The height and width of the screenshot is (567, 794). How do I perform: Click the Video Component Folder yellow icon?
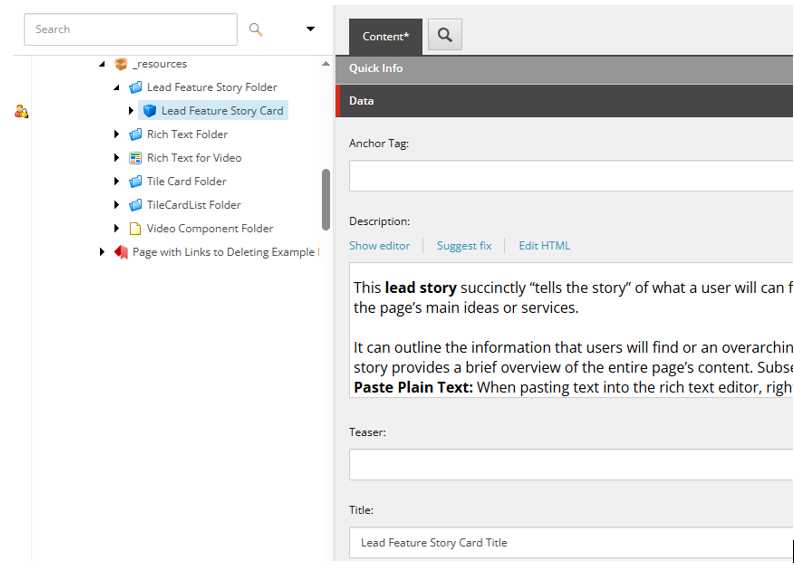click(x=136, y=229)
